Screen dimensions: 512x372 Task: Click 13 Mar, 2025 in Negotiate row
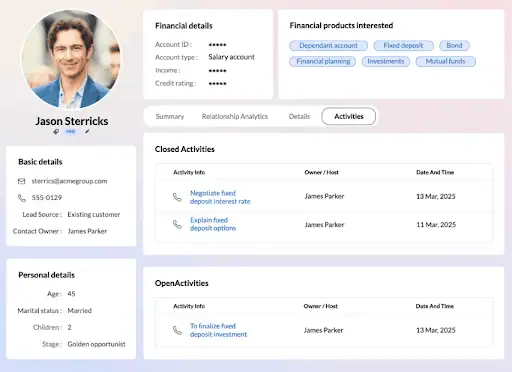tap(436, 197)
